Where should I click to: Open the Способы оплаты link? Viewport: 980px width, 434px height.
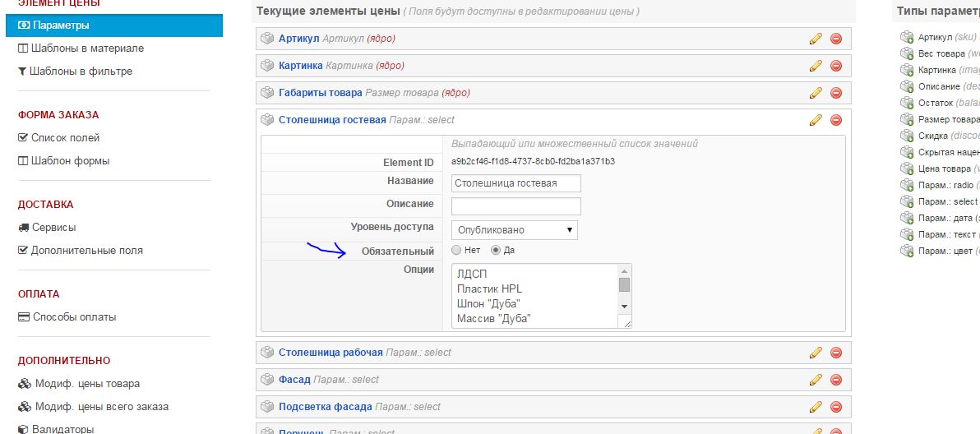[x=74, y=316]
